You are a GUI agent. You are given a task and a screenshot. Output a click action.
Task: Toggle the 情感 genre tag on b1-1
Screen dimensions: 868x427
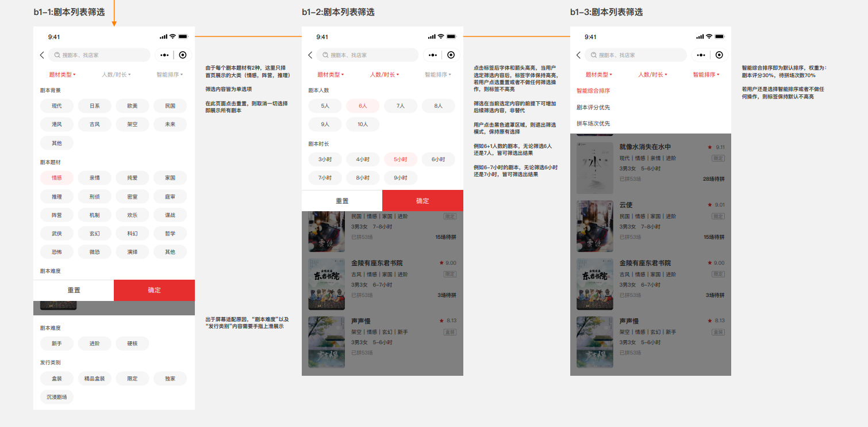point(56,178)
